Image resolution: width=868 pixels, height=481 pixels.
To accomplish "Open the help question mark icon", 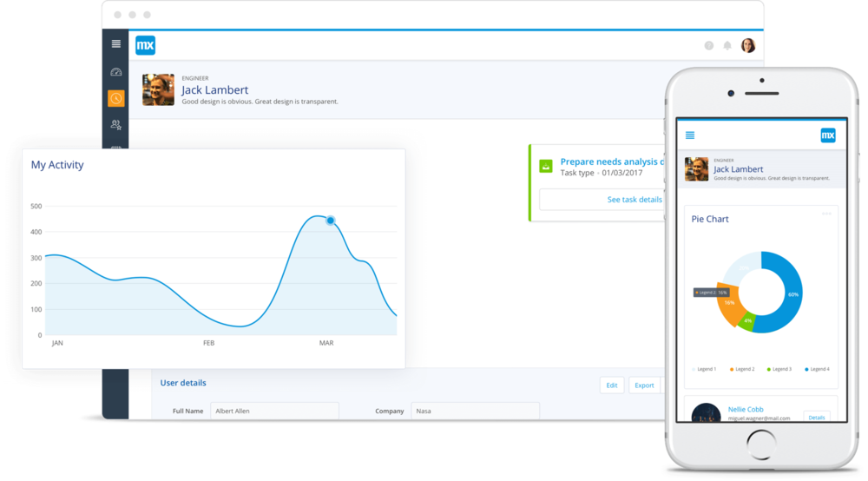I will (708, 46).
